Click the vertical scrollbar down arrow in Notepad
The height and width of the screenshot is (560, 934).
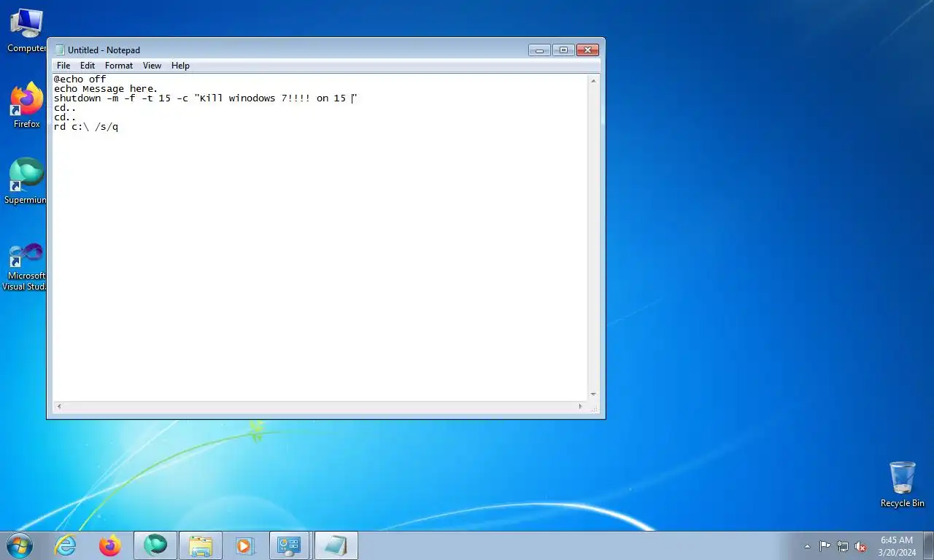click(593, 394)
